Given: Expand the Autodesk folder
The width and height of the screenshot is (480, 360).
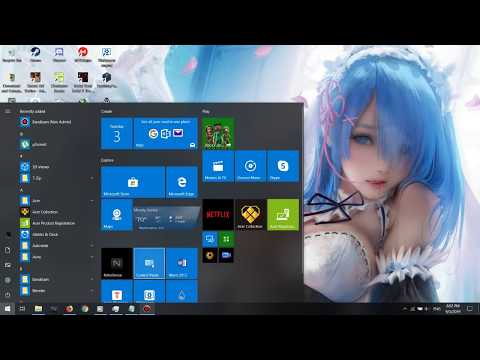Looking at the screenshot, I should pyautogui.click(x=57, y=246).
